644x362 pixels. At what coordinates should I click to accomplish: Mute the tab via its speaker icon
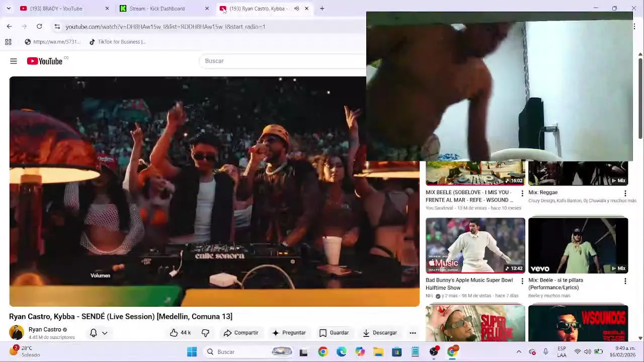click(x=296, y=9)
